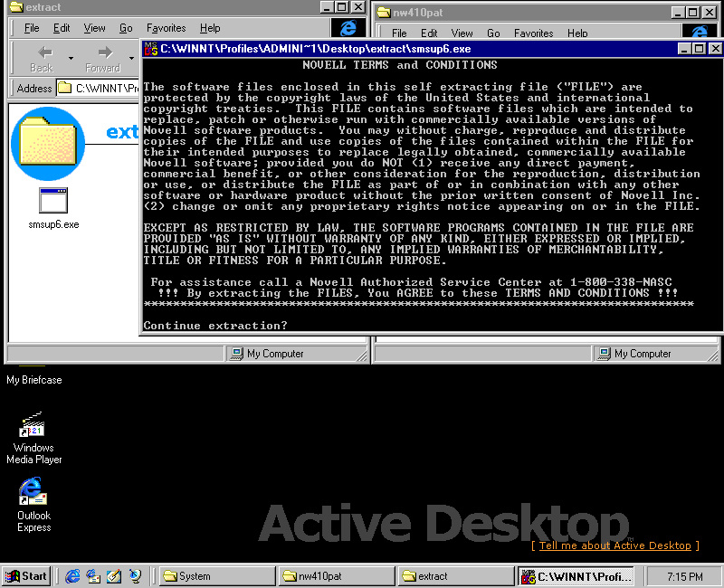The height and width of the screenshot is (588, 724).
Task: Click the "Continue extraction?" prompt line
Action: pos(215,326)
